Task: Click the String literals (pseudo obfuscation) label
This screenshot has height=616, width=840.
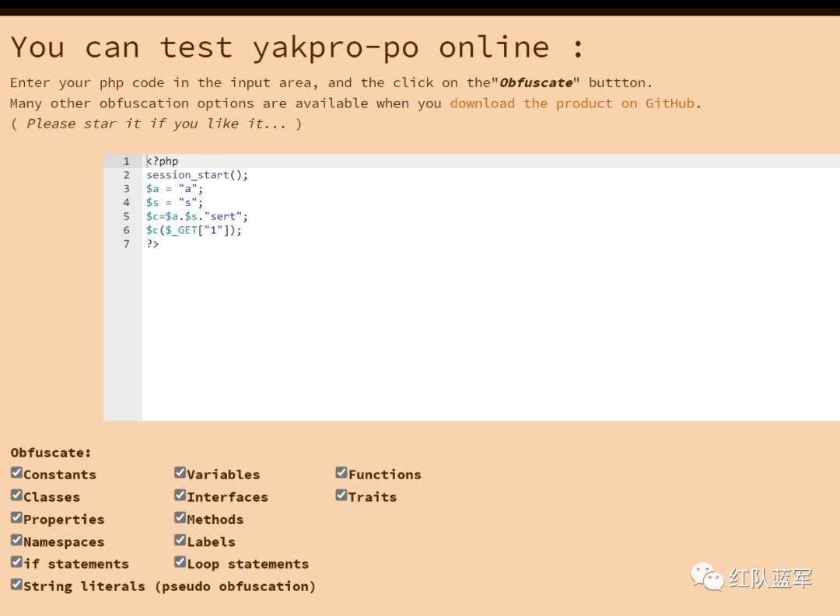Action: [x=170, y=586]
